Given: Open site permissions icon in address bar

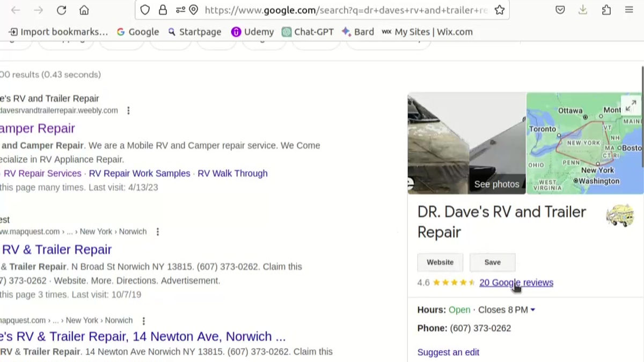Looking at the screenshot, I should pos(180,10).
